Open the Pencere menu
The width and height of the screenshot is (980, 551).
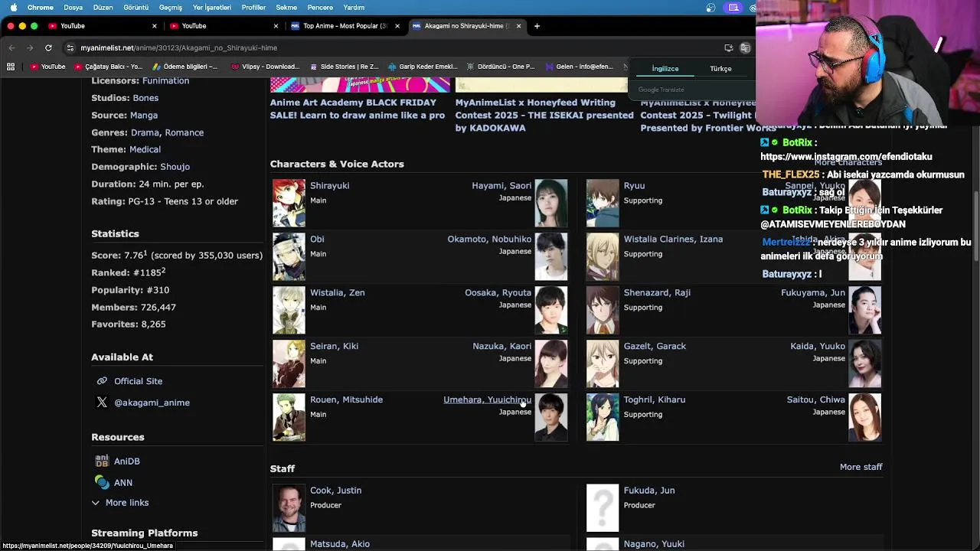click(320, 8)
